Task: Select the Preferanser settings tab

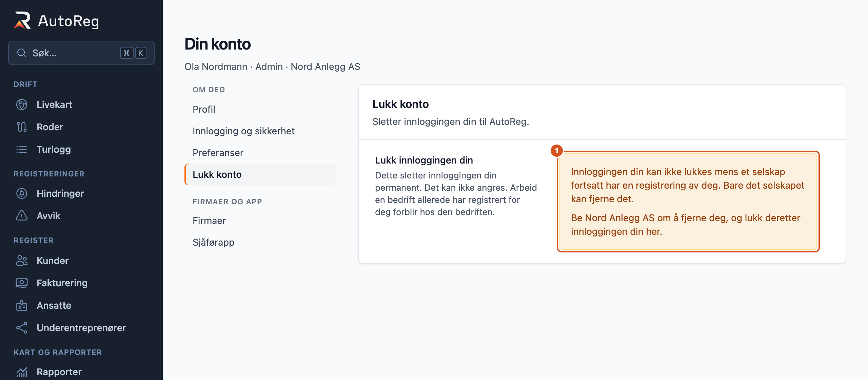Action: [x=260, y=153]
